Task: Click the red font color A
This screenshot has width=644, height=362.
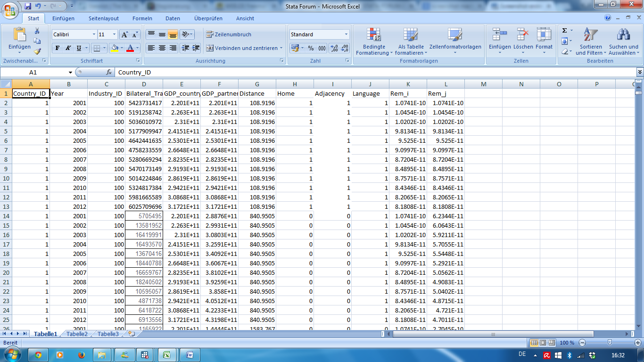Action: [131, 48]
